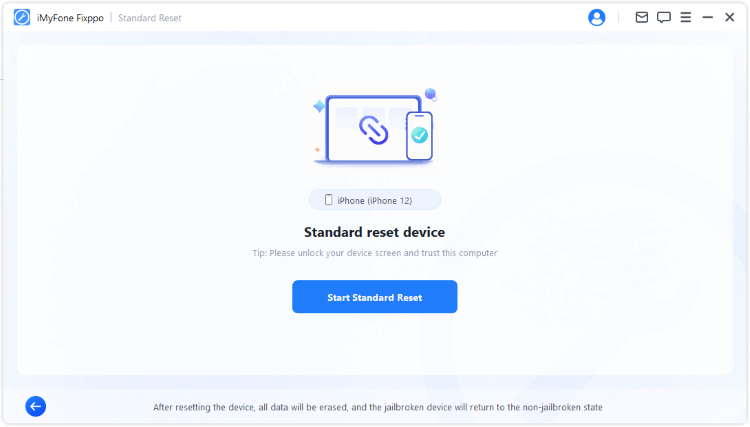Image resolution: width=750 pixels, height=427 pixels.
Task: Click the phone with checkmark graphic
Action: (419, 135)
